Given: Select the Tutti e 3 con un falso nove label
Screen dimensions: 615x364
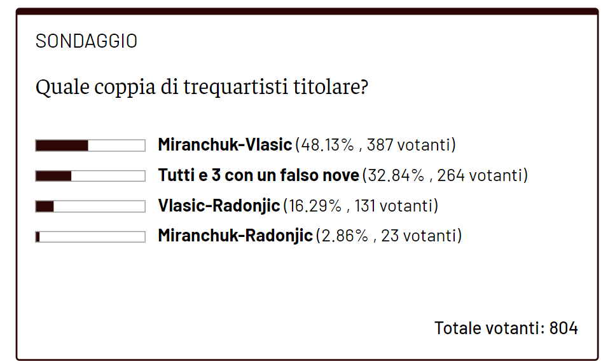Looking at the screenshot, I should (x=258, y=175).
